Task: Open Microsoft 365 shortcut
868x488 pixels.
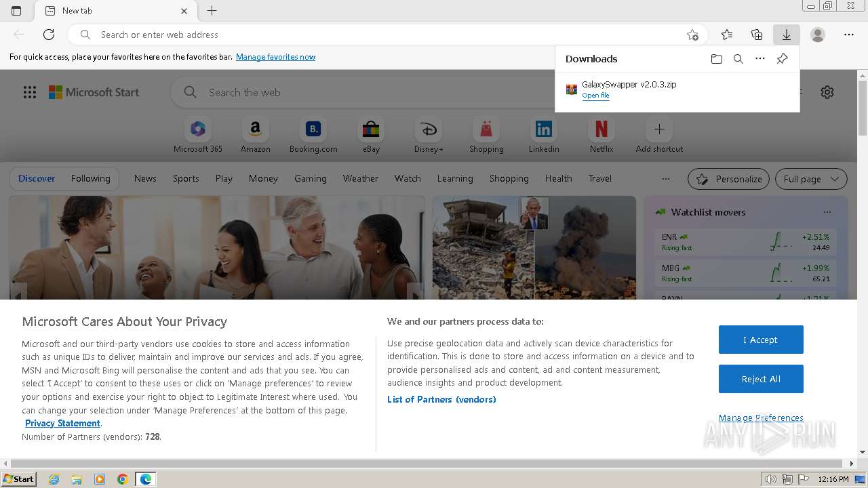Action: pos(197,136)
